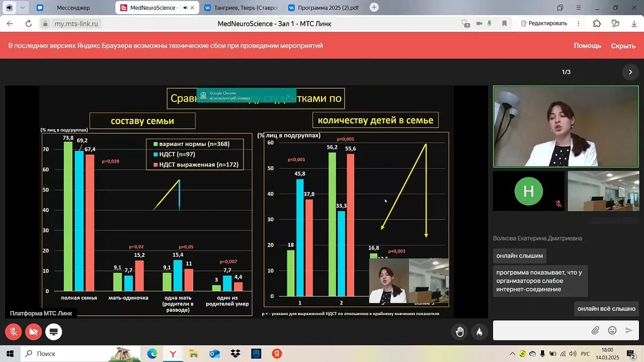Turn on the camera in MTS Link
The width and height of the screenshot is (644, 362).
click(x=33, y=332)
